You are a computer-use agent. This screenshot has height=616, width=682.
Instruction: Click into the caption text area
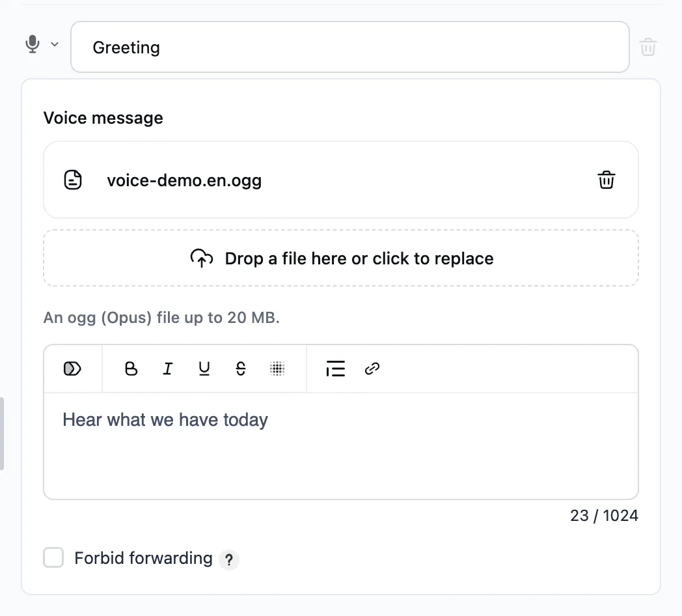click(341, 446)
